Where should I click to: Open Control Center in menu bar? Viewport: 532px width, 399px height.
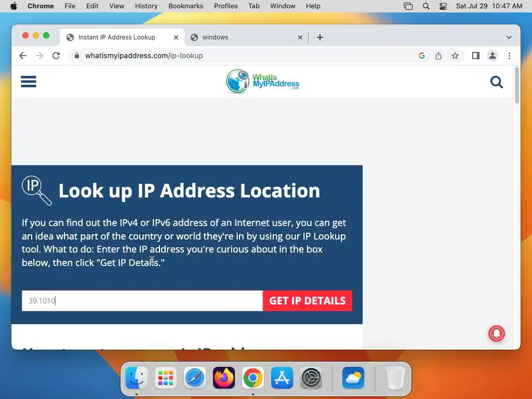(x=443, y=6)
